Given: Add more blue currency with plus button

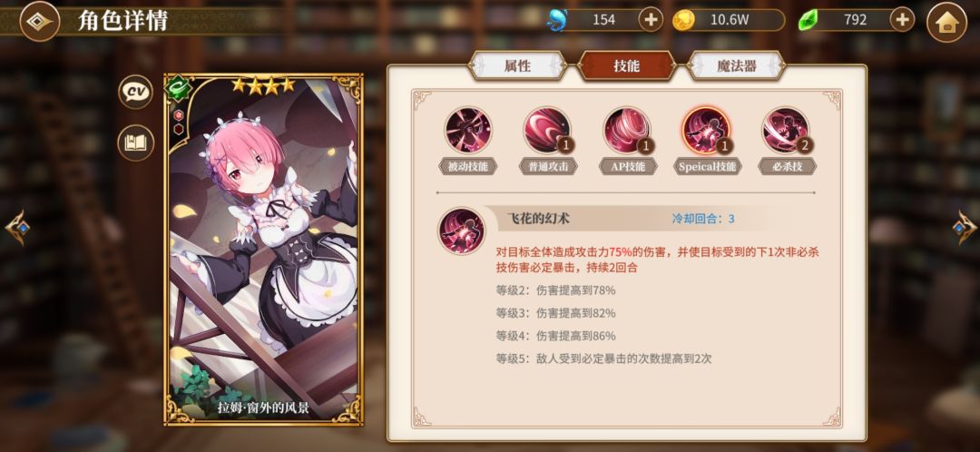Looking at the screenshot, I should tap(651, 20).
